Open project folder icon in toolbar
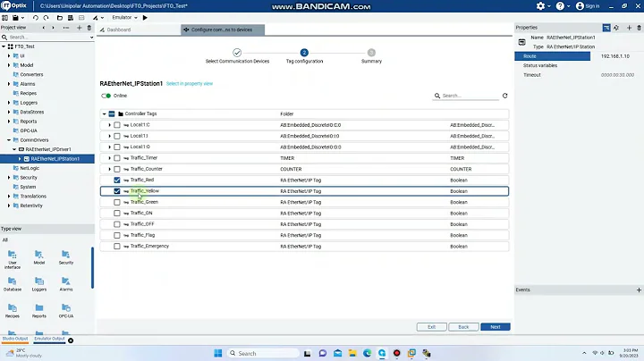Viewport: 644px width, 361px height. click(x=60, y=18)
